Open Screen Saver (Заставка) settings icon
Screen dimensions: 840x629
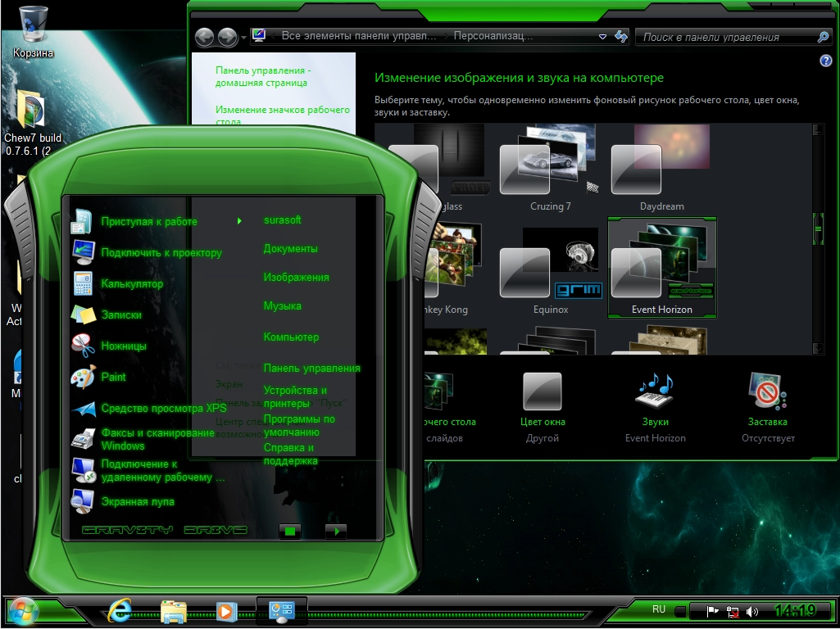tap(767, 392)
